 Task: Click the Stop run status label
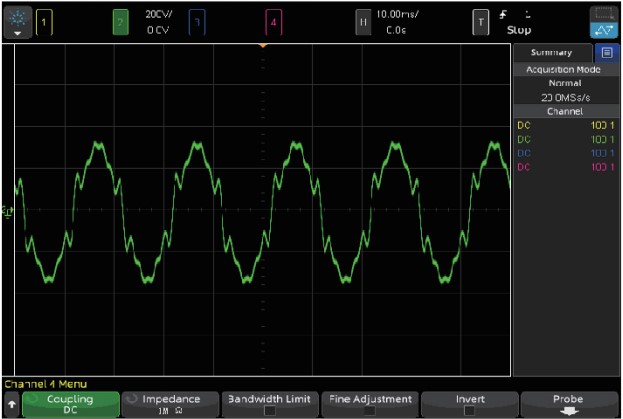tap(520, 30)
